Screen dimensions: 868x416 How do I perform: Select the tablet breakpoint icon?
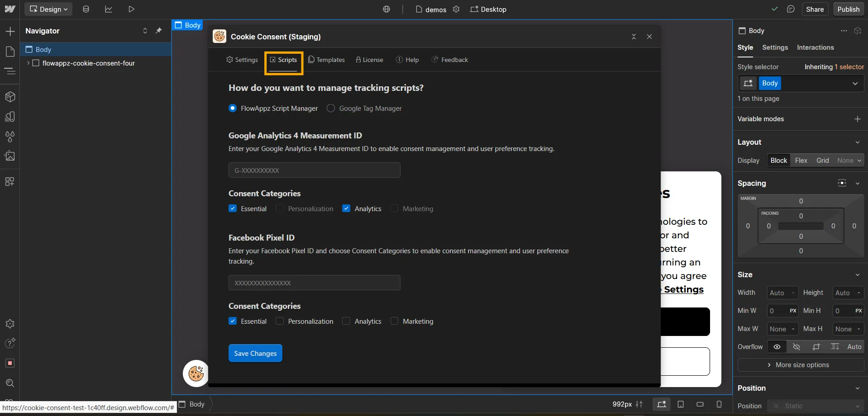pos(681,404)
